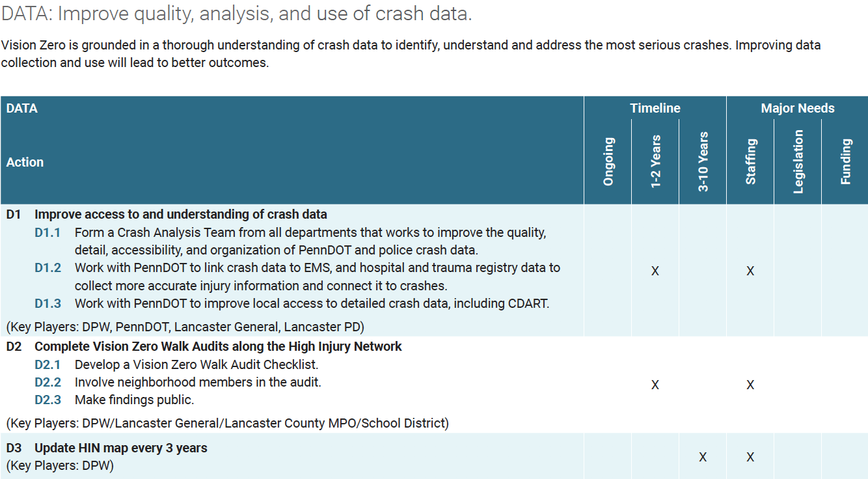The height and width of the screenshot is (479, 868).
Task: Click the rotated 3-10 Years column header
Action: coord(703,161)
